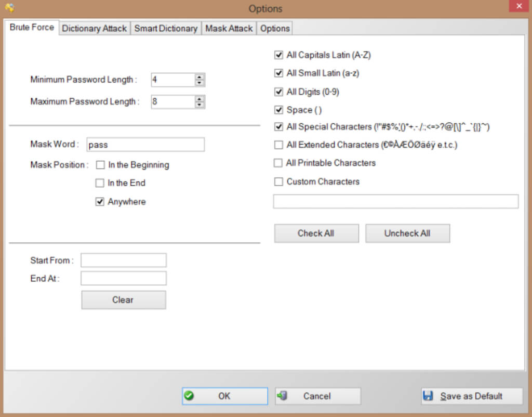The width and height of the screenshot is (532, 417).
Task: Increase Minimum Password Length with up arrow
Action: pyautogui.click(x=199, y=77)
